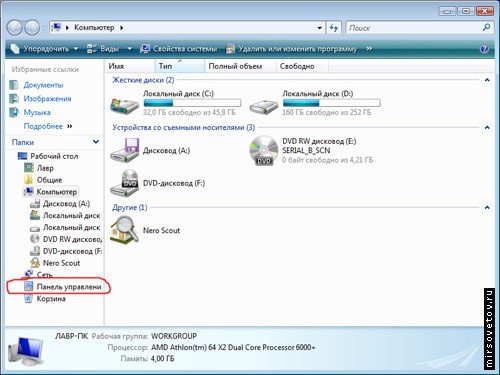
Task: Click the refresh button beside address bar
Action: pos(333,28)
